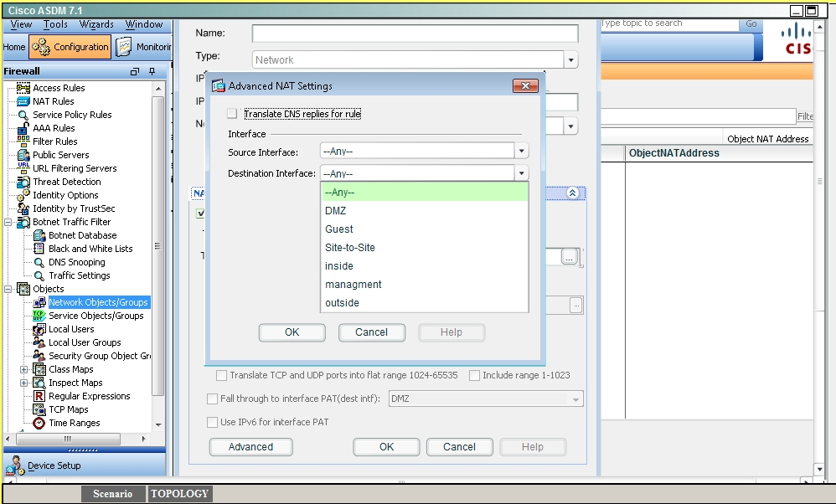Open the View menu
836x504 pixels.
click(21, 24)
